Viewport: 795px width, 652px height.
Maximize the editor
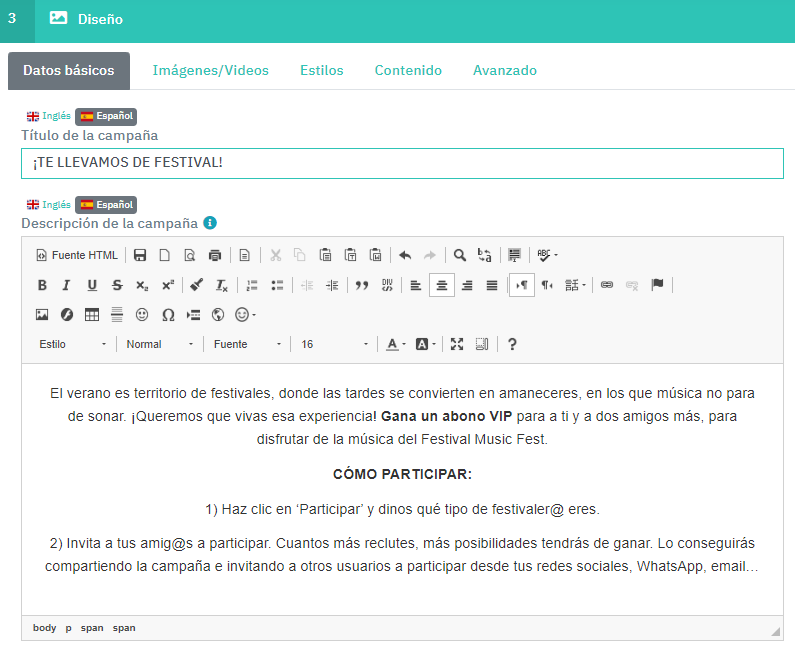(457, 344)
